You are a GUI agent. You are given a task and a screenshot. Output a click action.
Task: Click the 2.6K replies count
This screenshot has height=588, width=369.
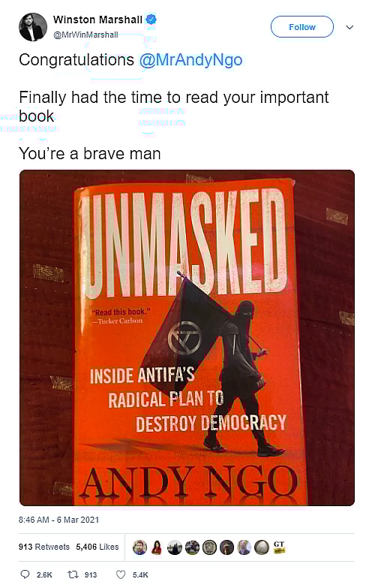(x=44, y=574)
